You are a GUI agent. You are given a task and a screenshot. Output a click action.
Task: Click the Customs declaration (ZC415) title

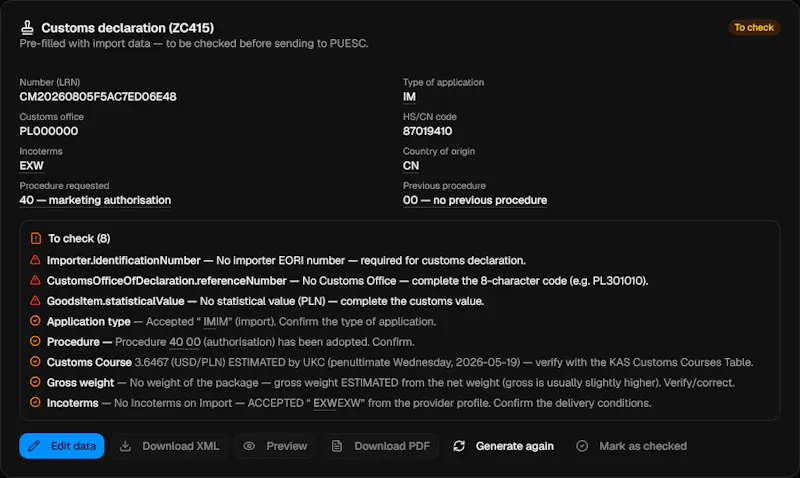tap(128, 28)
